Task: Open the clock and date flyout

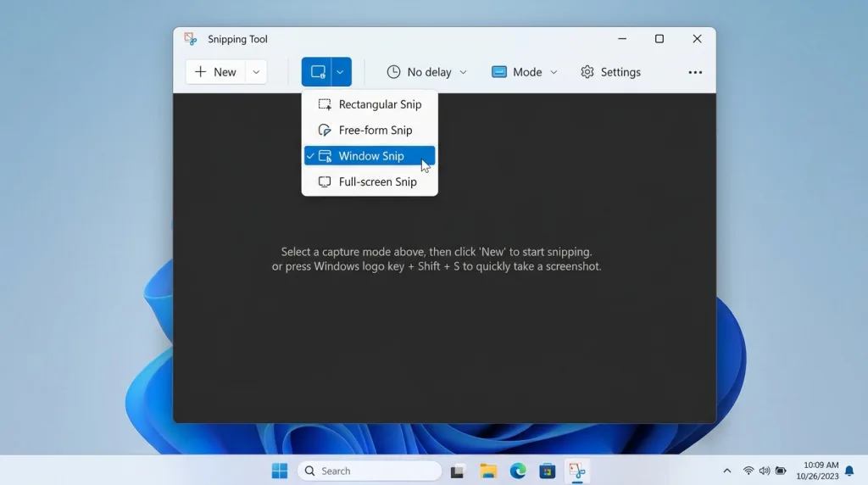Action: click(818, 471)
